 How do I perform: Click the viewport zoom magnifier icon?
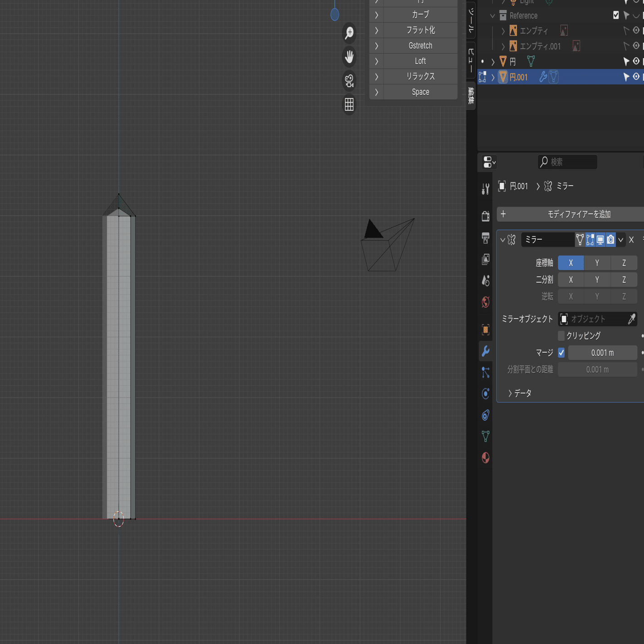[x=349, y=33]
